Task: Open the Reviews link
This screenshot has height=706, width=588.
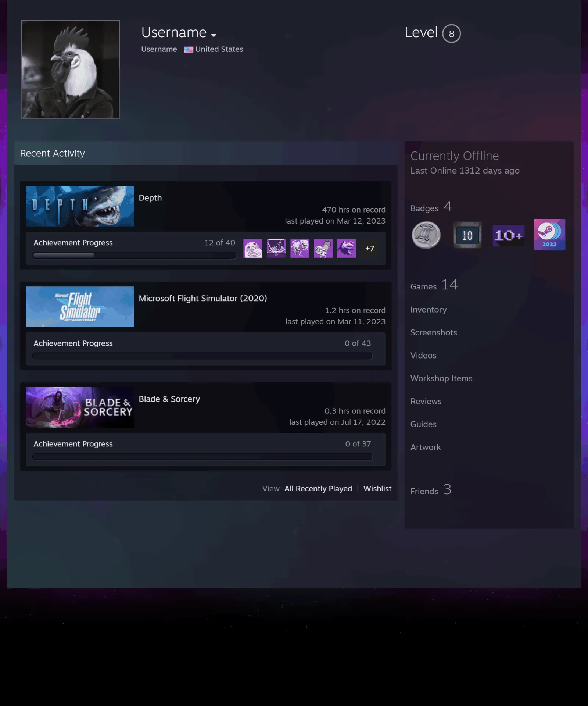Action: (x=426, y=402)
